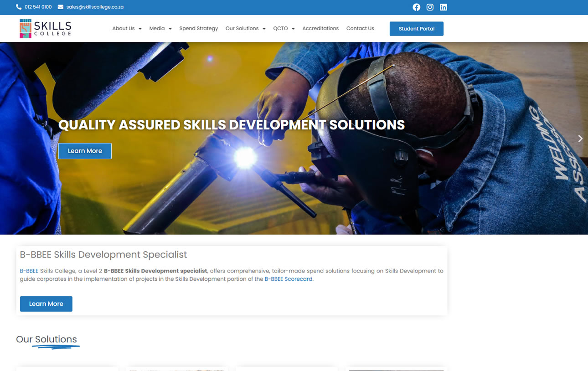Call the 012 541 0100 number link

coord(38,7)
